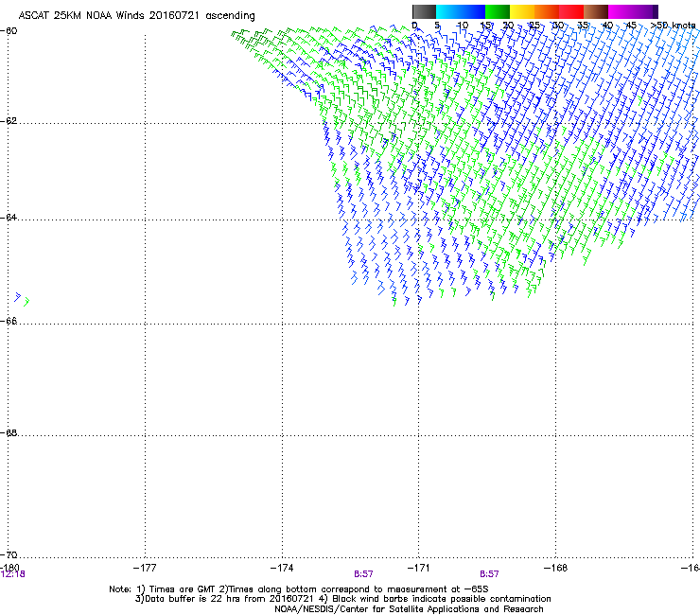
Task: Select the '40' label under the color bar
Action: pyautogui.click(x=607, y=26)
